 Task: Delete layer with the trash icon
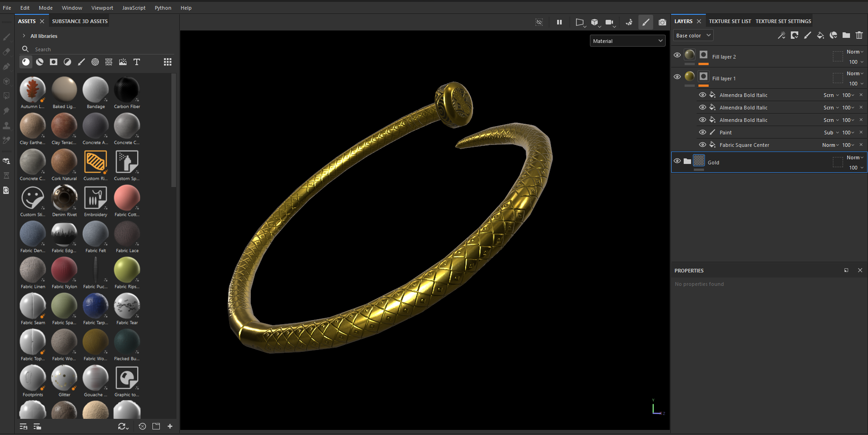(x=859, y=36)
